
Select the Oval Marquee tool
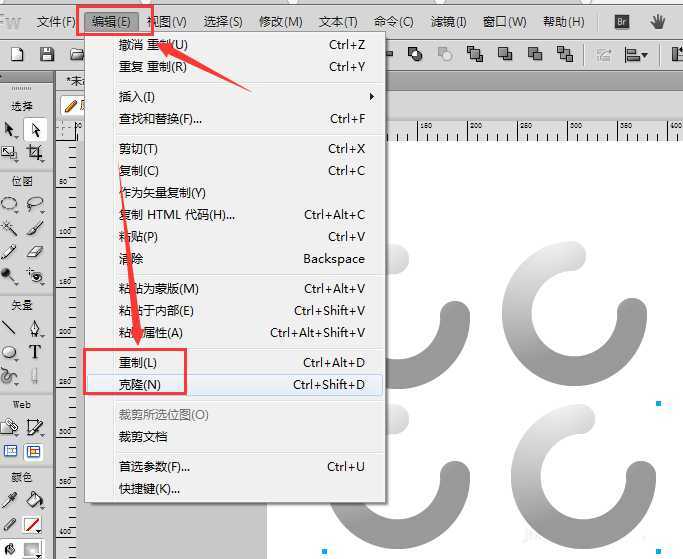10,203
